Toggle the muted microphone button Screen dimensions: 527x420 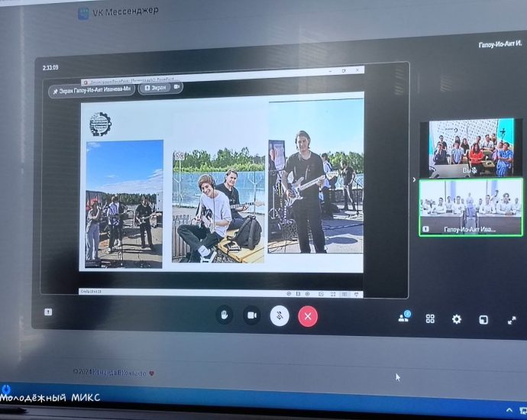(280, 315)
